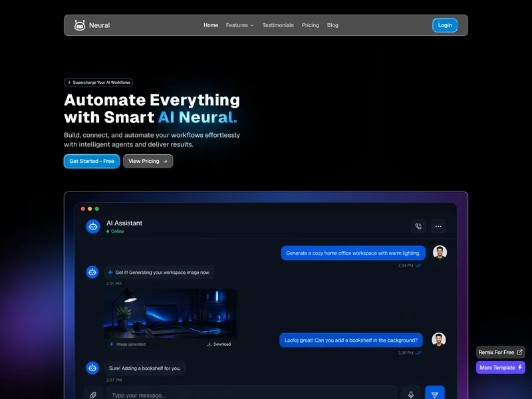Image resolution: width=532 pixels, height=399 pixels.
Task: Click the 2:36 PM timestamp
Action: click(406, 353)
